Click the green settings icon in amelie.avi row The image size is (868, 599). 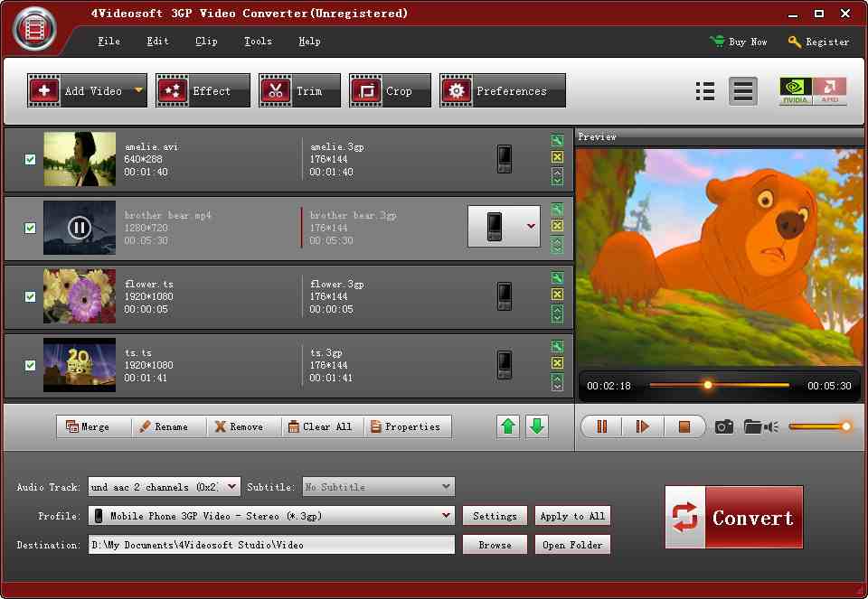point(558,140)
